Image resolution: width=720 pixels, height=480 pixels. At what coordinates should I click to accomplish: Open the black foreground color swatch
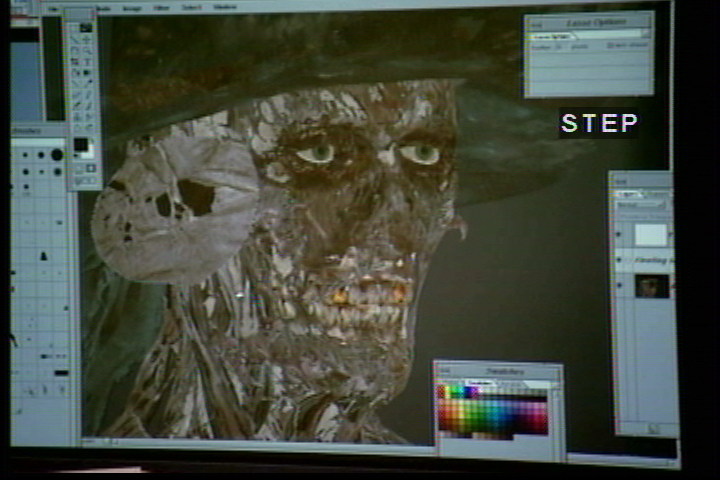click(80, 144)
